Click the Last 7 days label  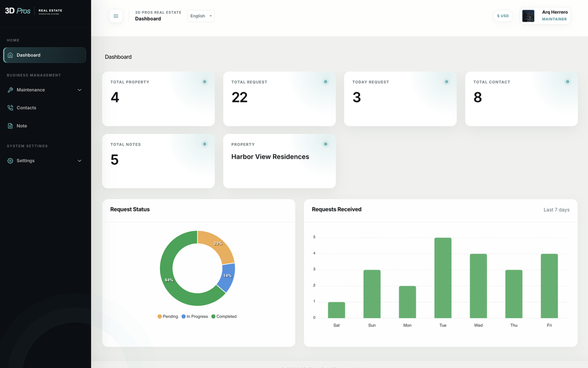click(x=557, y=210)
